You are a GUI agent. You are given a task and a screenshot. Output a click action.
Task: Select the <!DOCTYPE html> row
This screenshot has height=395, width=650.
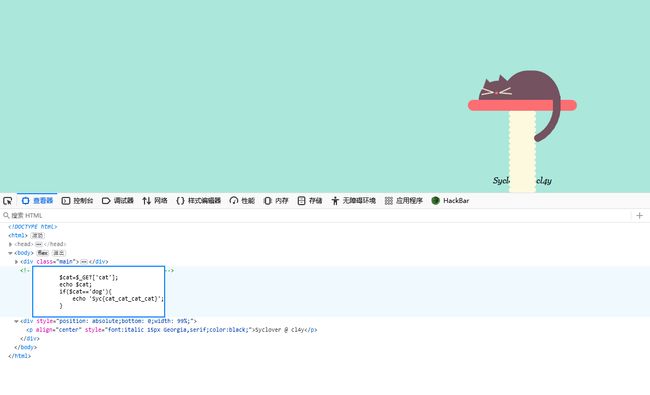click(x=325, y=227)
